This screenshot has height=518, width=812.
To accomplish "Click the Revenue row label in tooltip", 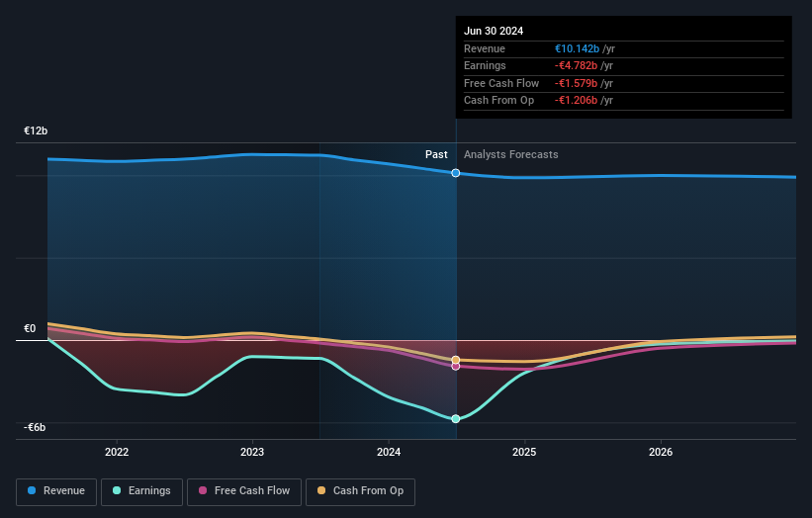I will tap(485, 48).
